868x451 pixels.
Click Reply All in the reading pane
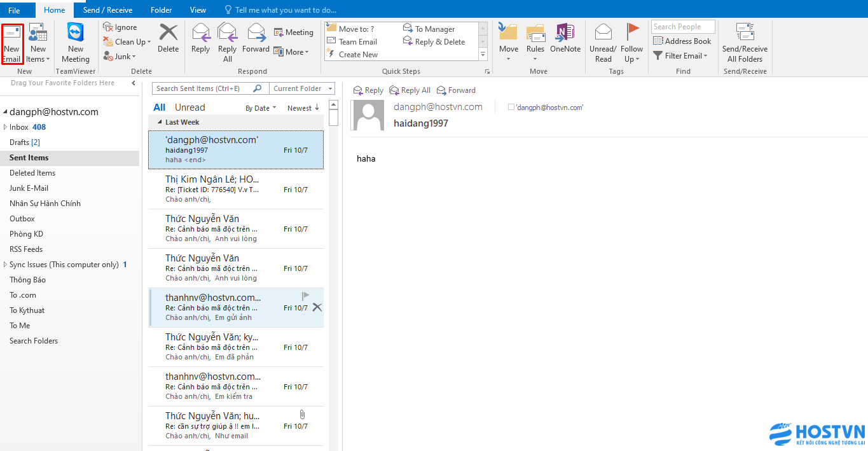[410, 90]
